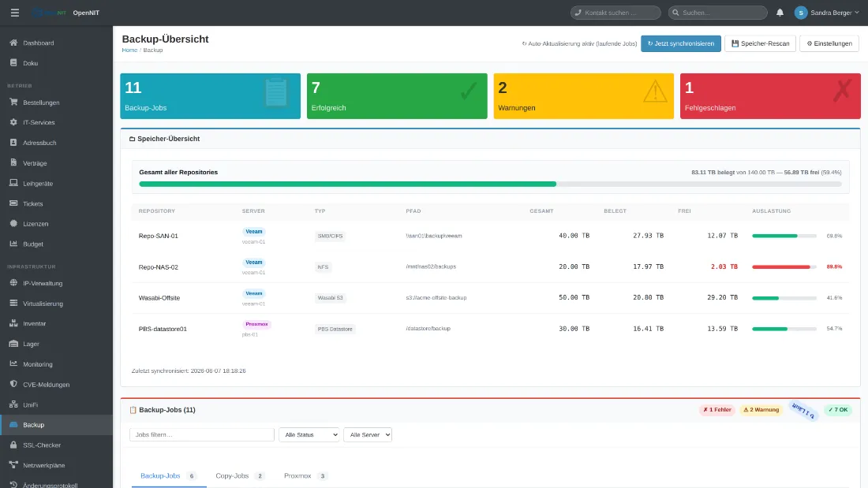Open Monitoring in the sidebar
The image size is (868, 488).
pyautogui.click(x=57, y=364)
